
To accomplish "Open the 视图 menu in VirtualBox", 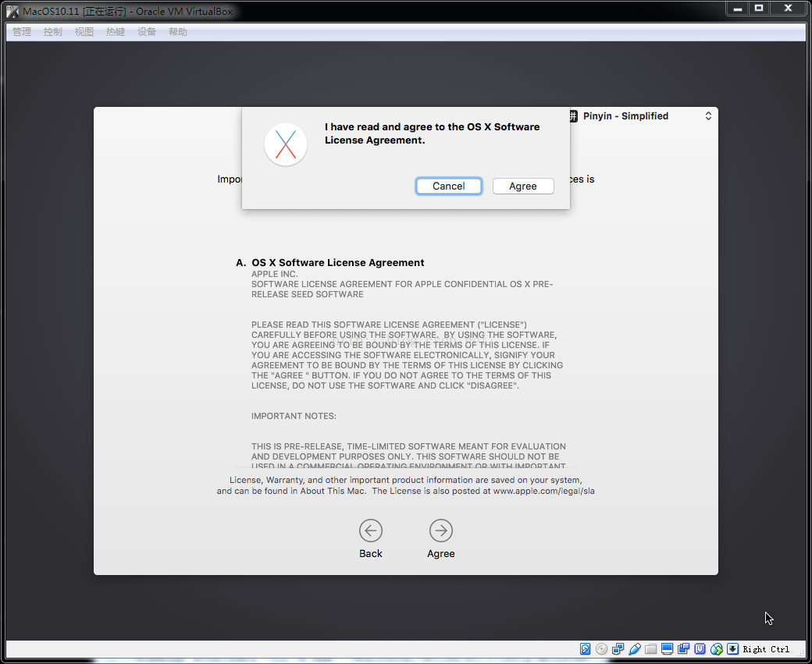I will (x=84, y=31).
